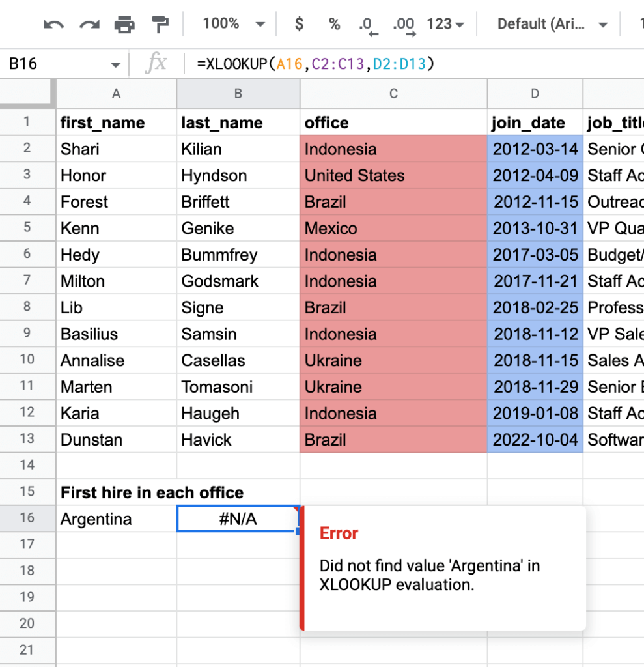This screenshot has height=667, width=644.
Task: Open the Default (Arial) font dropdown
Action: (x=552, y=24)
